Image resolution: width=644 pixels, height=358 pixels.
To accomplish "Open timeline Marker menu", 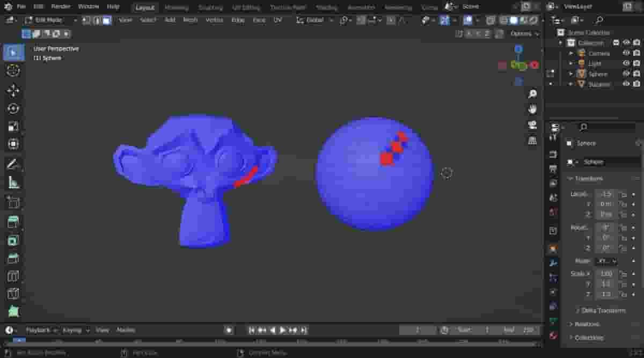I will pos(126,330).
